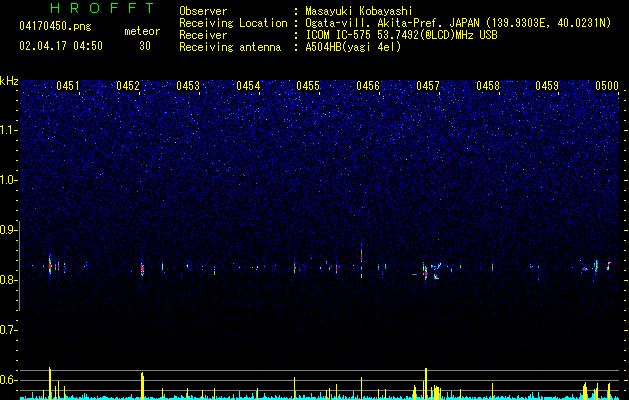Click the 0455 time marker
629x400 pixels.
pos(308,85)
